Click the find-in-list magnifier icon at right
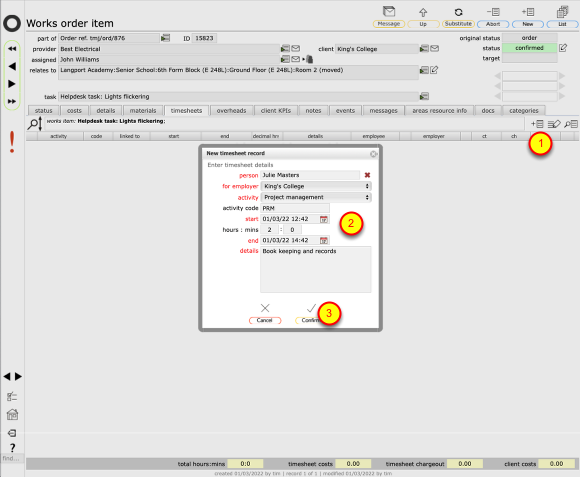This screenshot has width=580, height=477. click(x=571, y=124)
